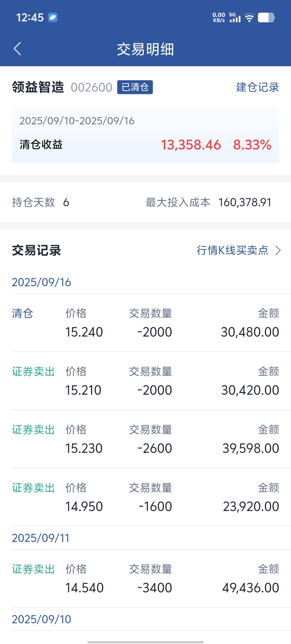The width and height of the screenshot is (291, 644).
Task: Tap the back arrow in header
Action: (x=18, y=49)
